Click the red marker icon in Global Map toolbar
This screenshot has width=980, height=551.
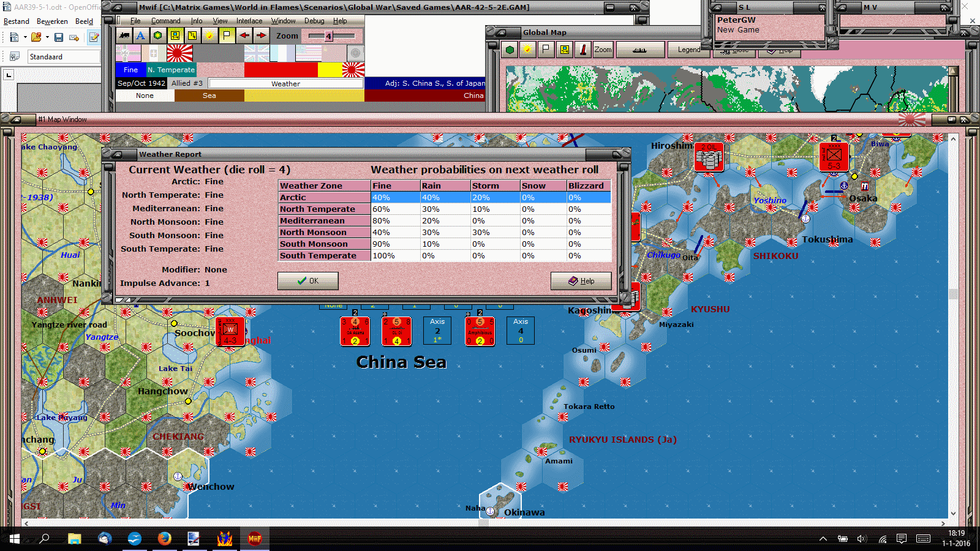(x=582, y=50)
